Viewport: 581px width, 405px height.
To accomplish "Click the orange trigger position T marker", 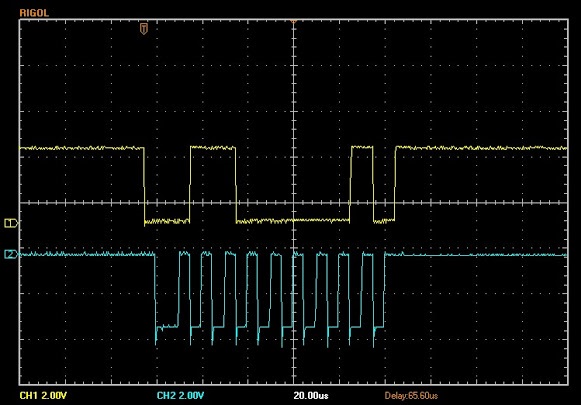I will [x=144, y=29].
